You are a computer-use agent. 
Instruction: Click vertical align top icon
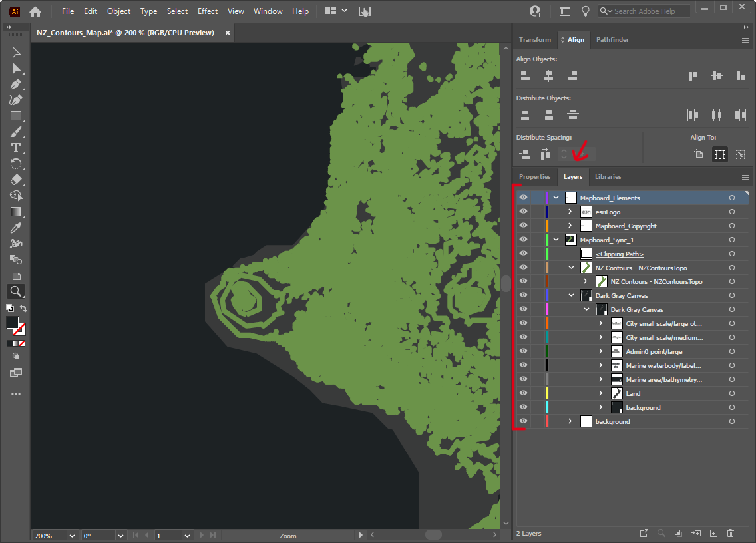pos(693,76)
